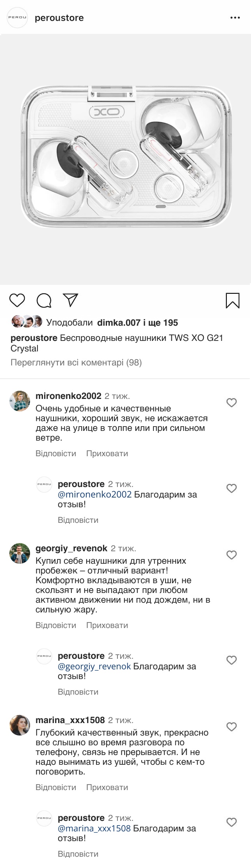
Task: Like marina_xxx1508's comment heart
Action: 232,727
